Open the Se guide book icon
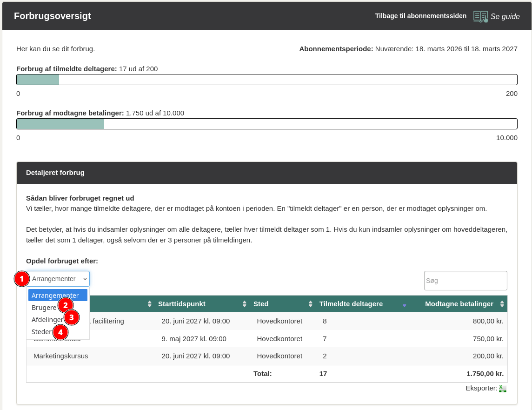This screenshot has width=532, height=410. pyautogui.click(x=480, y=16)
